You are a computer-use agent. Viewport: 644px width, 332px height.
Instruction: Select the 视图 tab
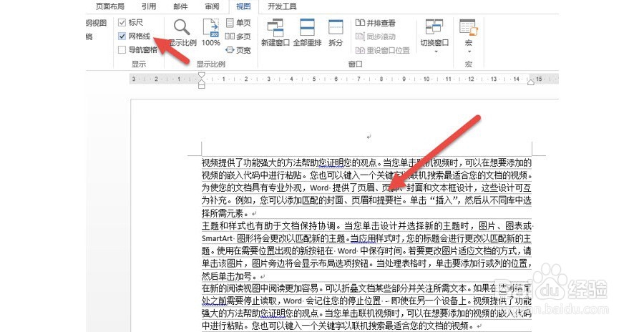pos(243,6)
